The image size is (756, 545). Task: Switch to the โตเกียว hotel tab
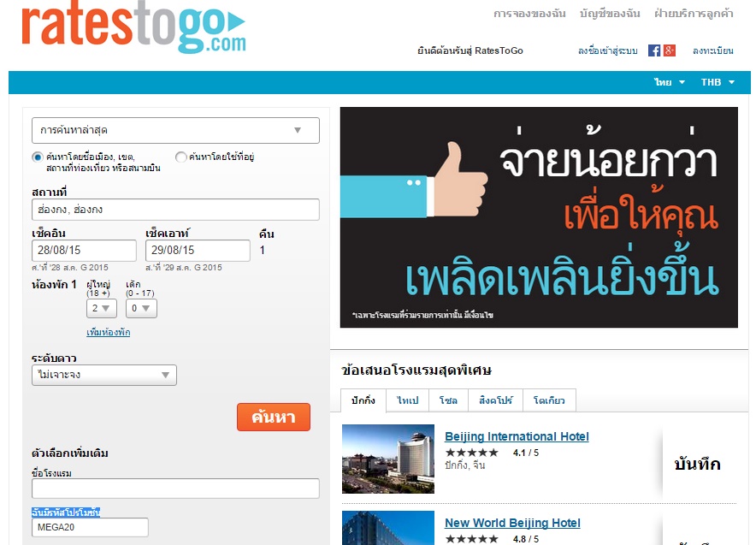tap(549, 400)
